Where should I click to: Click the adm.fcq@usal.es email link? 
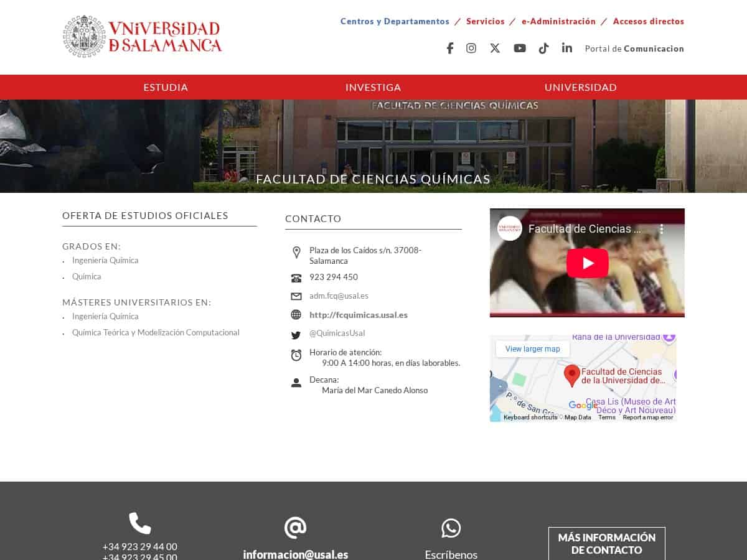point(339,296)
